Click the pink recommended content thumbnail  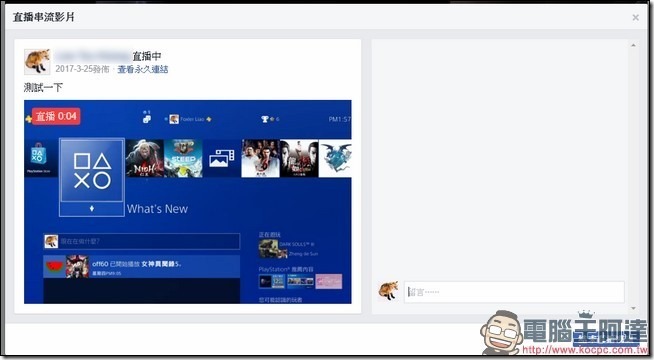point(329,282)
